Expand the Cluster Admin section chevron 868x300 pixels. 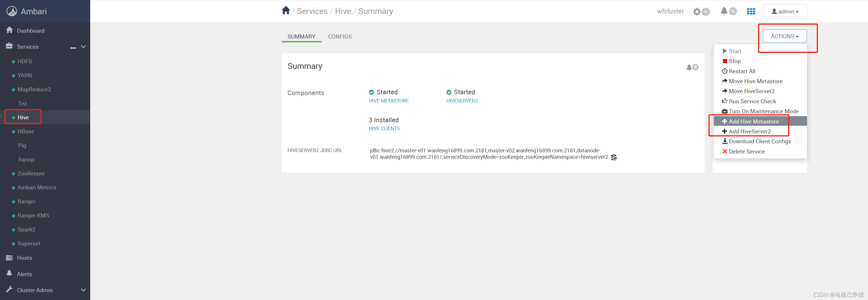pos(83,290)
